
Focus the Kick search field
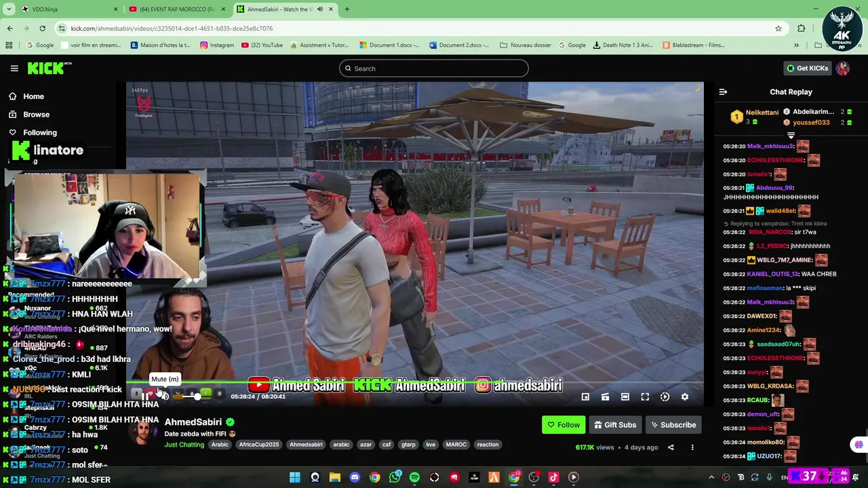pos(434,68)
